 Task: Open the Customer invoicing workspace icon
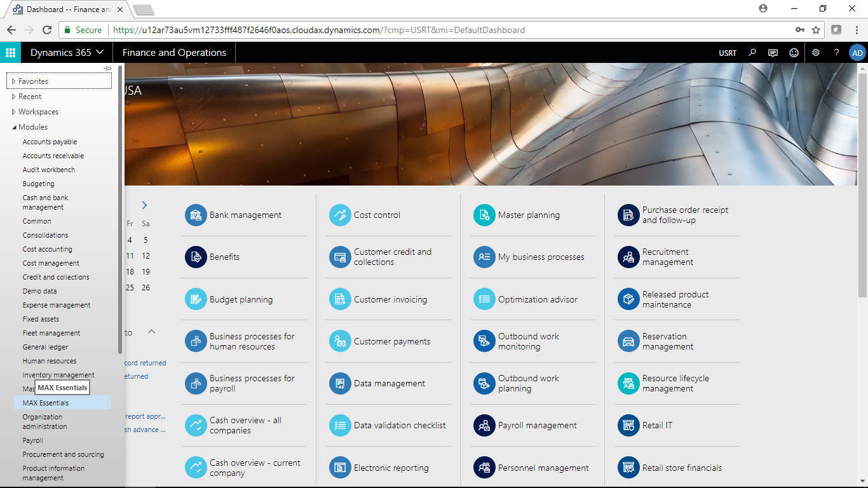[x=340, y=299]
